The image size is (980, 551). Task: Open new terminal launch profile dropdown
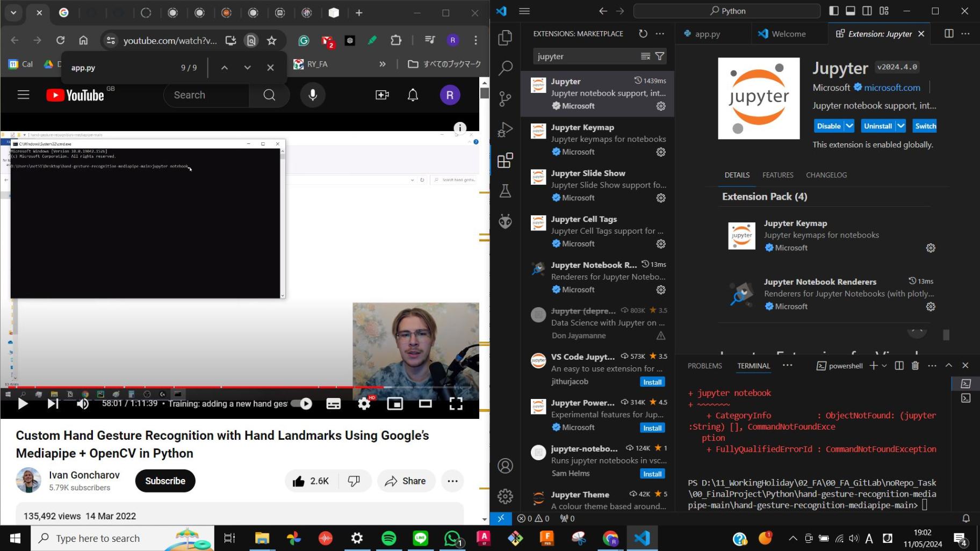[884, 365]
